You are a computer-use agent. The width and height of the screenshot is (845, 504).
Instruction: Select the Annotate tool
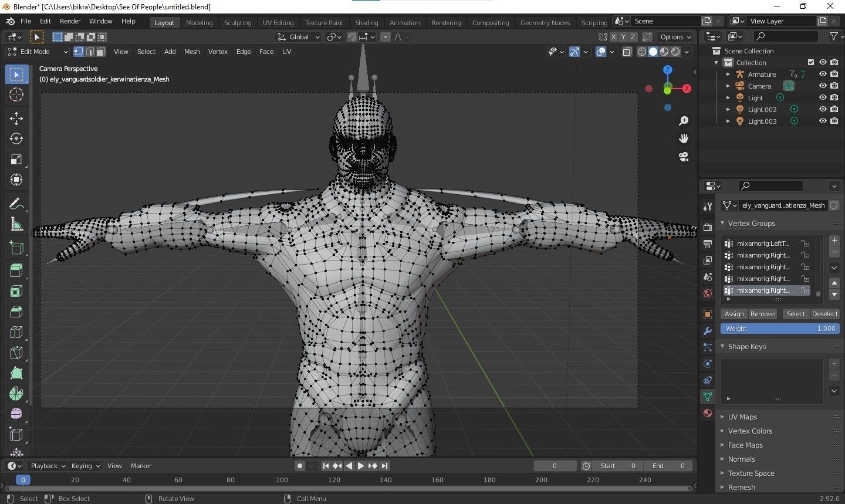tap(16, 204)
